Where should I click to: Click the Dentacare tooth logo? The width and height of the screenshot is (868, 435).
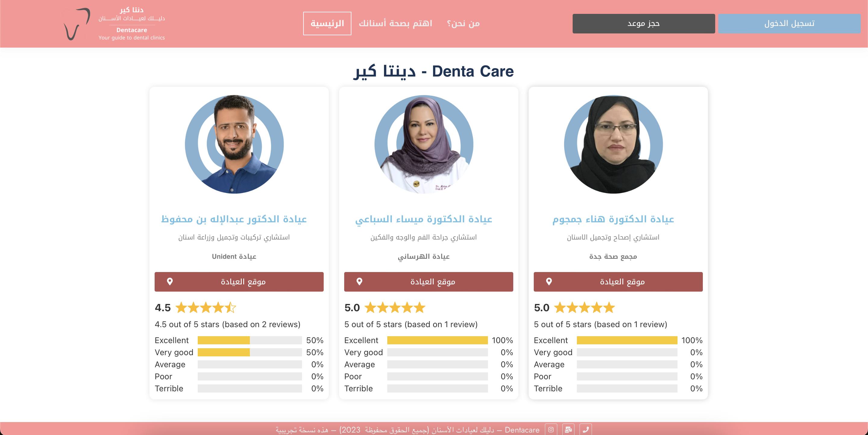pos(77,24)
